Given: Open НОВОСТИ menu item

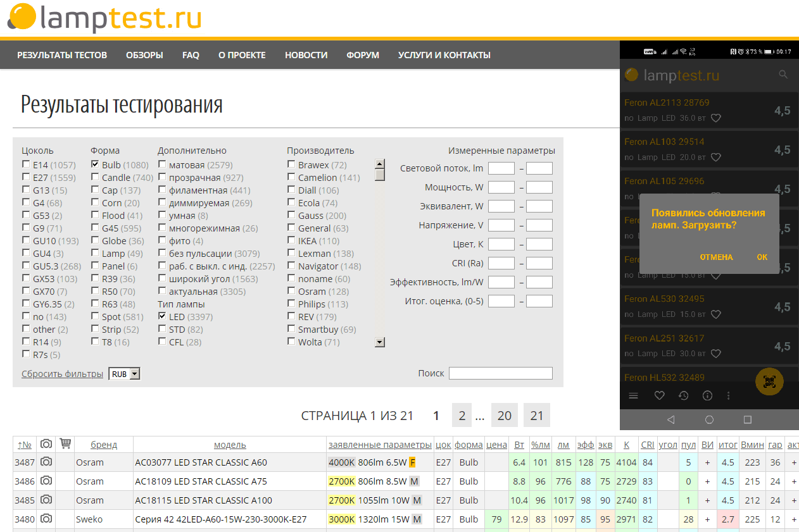Looking at the screenshot, I should tap(306, 55).
